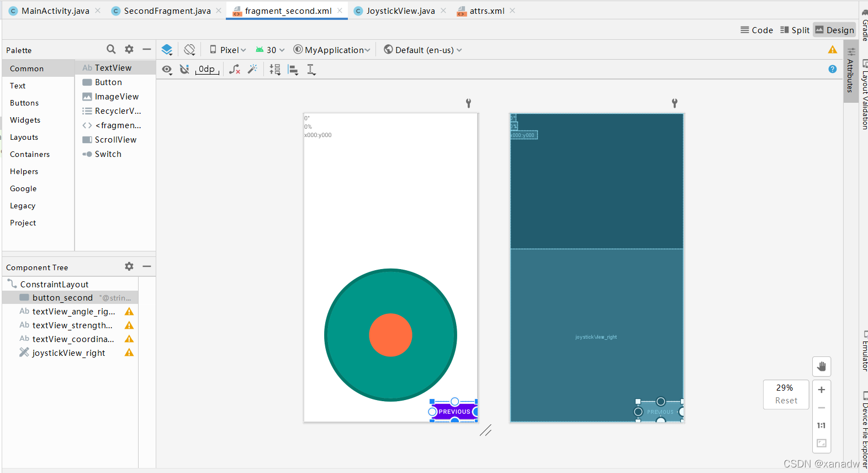Change orientation for preview
Image resolution: width=868 pixels, height=473 pixels.
189,50
